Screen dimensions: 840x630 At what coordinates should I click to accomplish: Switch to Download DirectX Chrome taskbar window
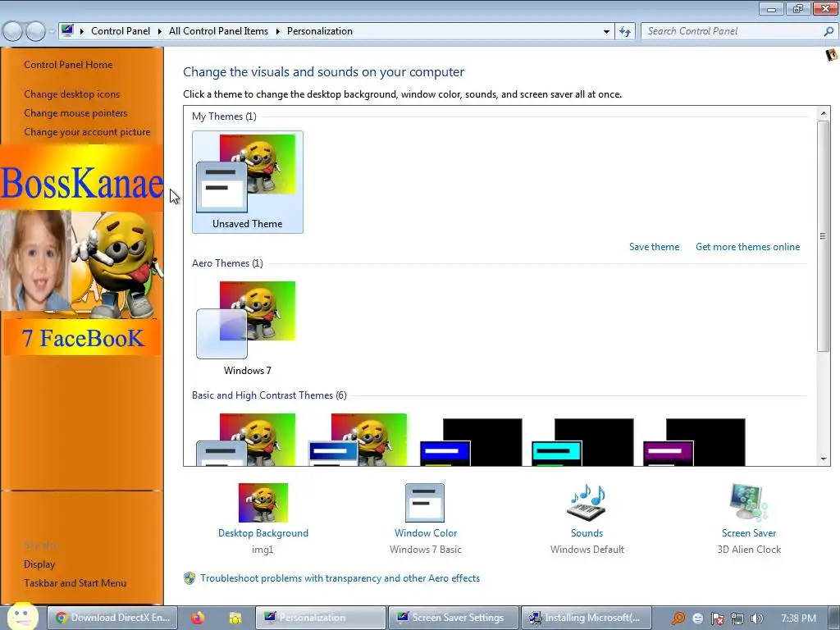(x=112, y=618)
